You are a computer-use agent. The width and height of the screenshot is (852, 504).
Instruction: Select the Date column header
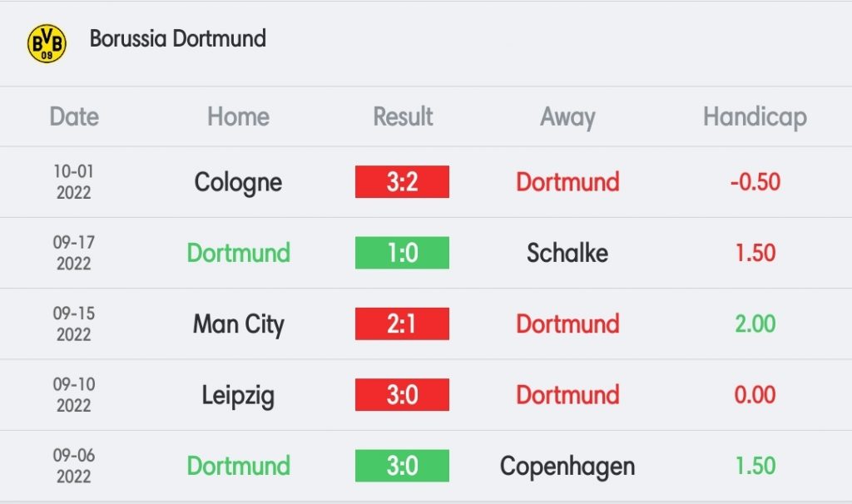pos(74,116)
